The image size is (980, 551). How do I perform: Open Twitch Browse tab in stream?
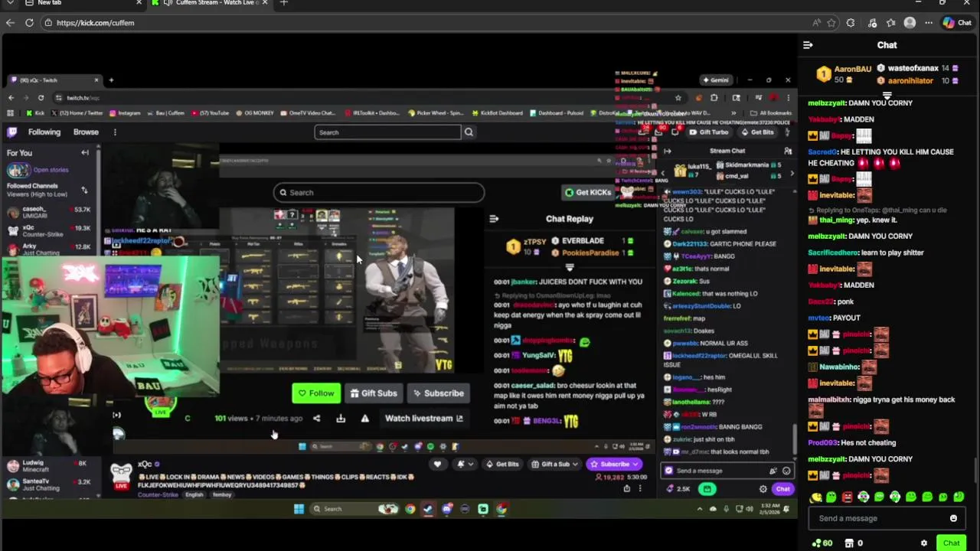pos(86,132)
